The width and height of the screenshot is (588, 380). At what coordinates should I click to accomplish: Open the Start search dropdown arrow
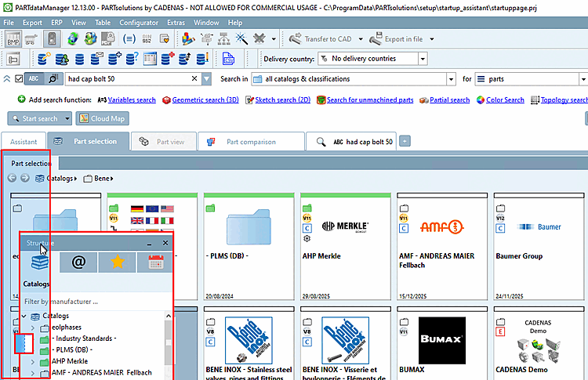[x=67, y=119]
